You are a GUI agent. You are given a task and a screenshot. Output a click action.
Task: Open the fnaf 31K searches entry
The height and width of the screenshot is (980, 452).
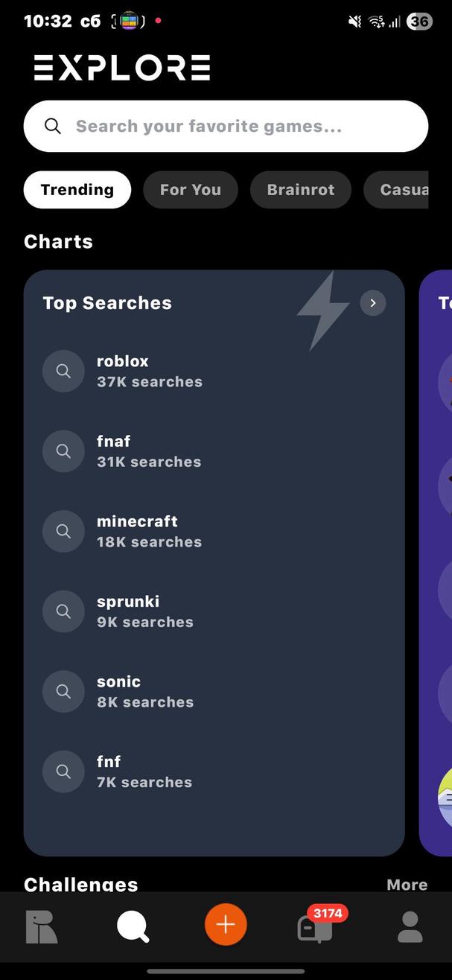[x=149, y=451]
